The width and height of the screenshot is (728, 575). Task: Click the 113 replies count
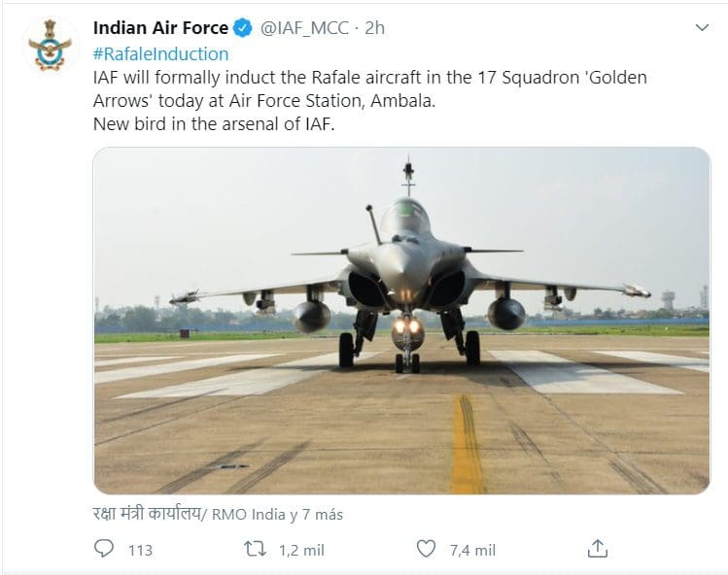click(x=140, y=550)
